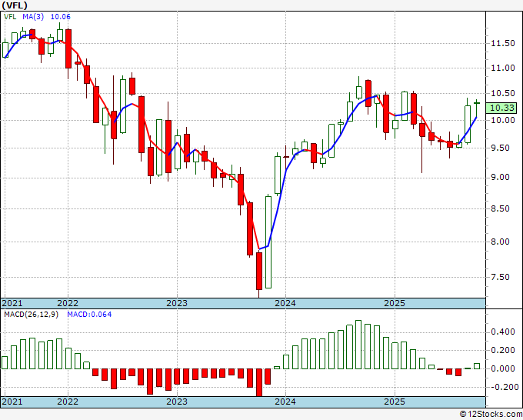Click the tallest green MACD bar in 2024
The width and height of the screenshot is (523, 420).
click(358, 345)
